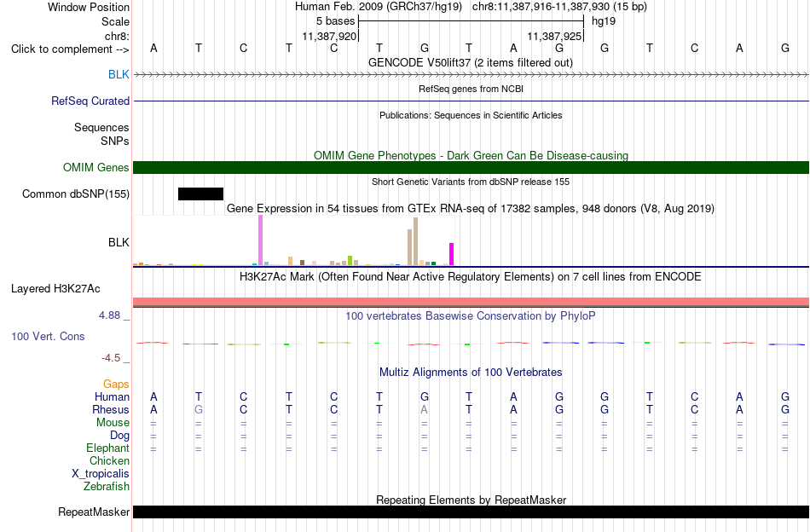Image resolution: width=810 pixels, height=532 pixels.
Task: Click 'Short Genetic Variants from dbSNP release 155'
Action: pyautogui.click(x=471, y=182)
